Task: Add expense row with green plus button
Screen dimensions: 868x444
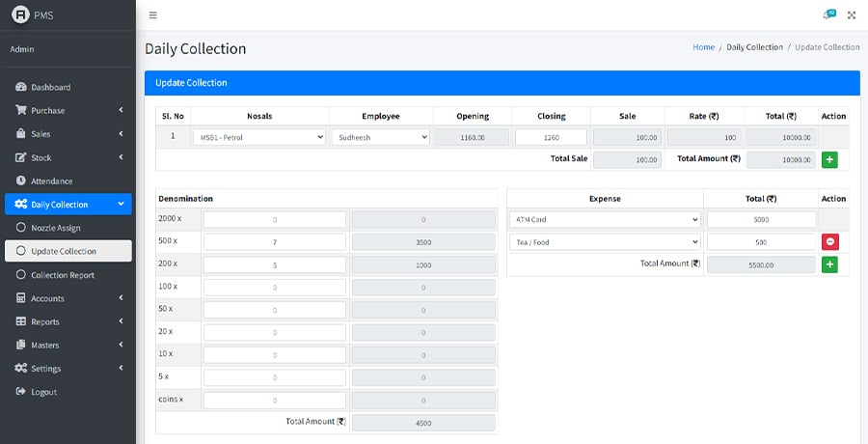Action: [829, 264]
